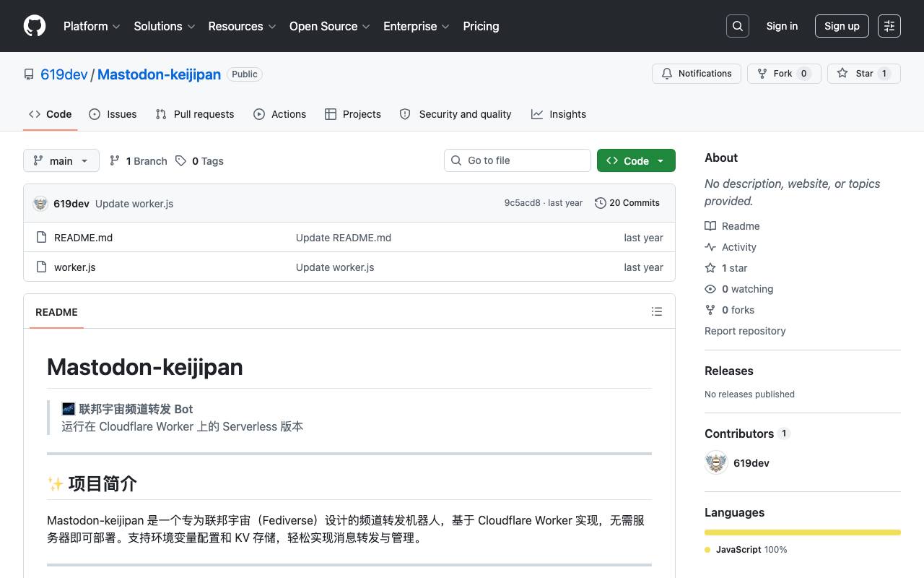924x578 pixels.
Task: View the 20 Commits history
Action: tap(627, 203)
